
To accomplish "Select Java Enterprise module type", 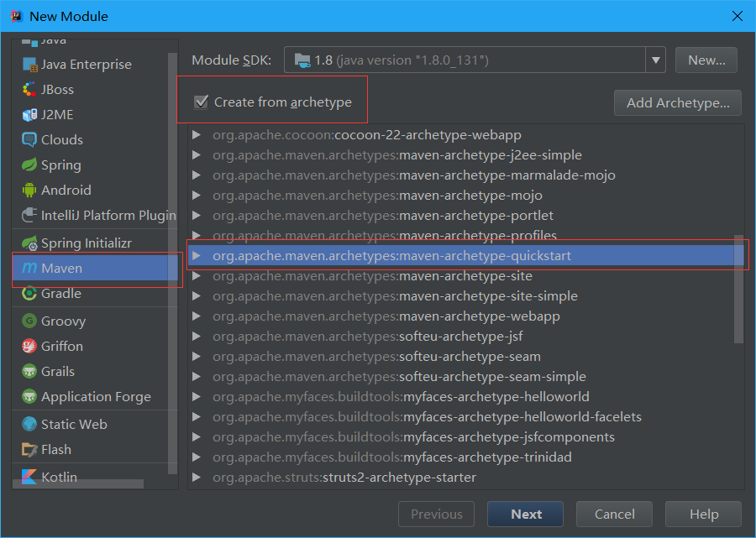I will click(x=87, y=65).
